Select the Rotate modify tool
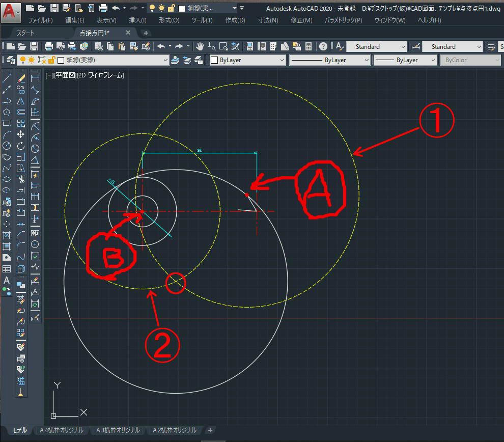 click(x=21, y=146)
